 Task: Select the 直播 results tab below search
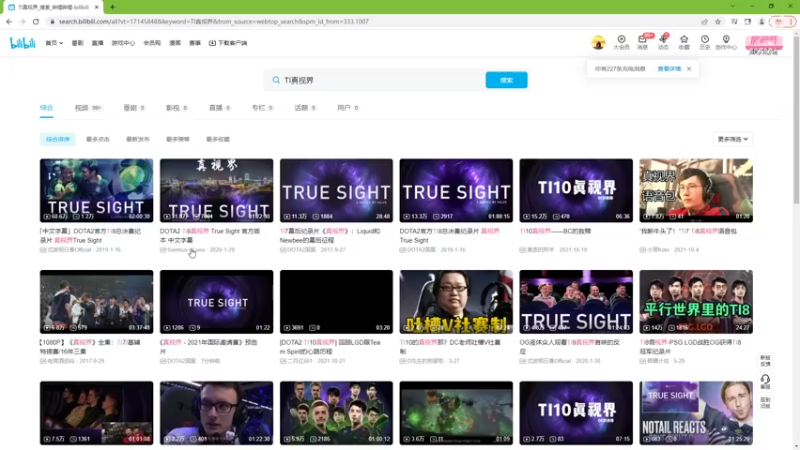pos(219,108)
